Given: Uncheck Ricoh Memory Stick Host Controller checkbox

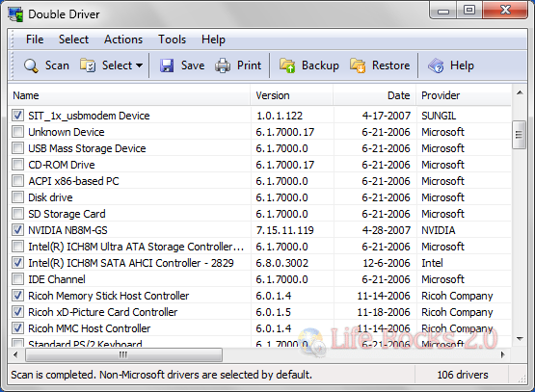Looking at the screenshot, I should point(17,295).
